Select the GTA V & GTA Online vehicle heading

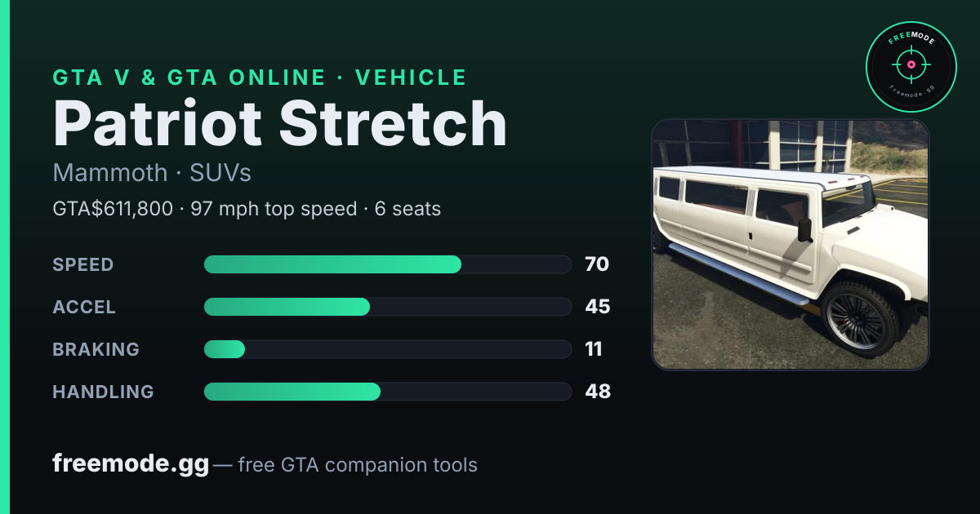click(x=260, y=78)
